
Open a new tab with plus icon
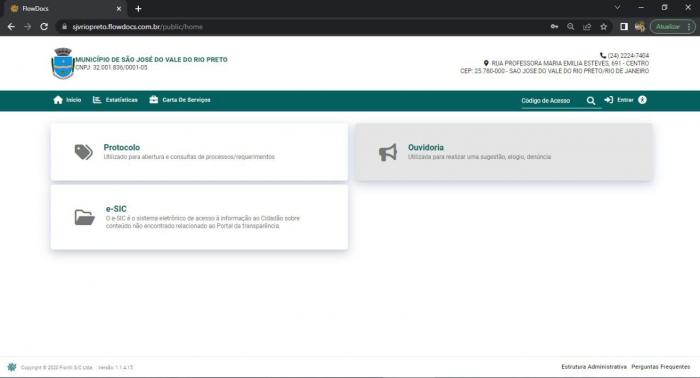coord(138,8)
